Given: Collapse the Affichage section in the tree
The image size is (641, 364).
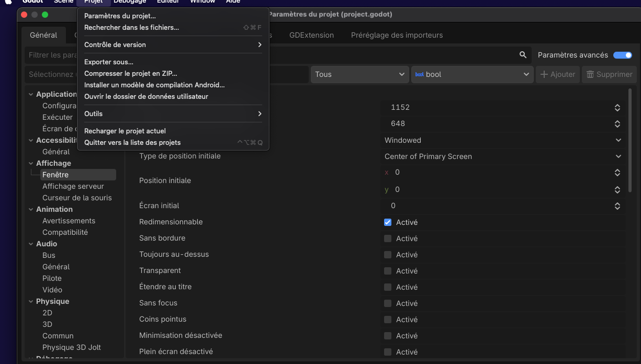Looking at the screenshot, I should coord(31,164).
